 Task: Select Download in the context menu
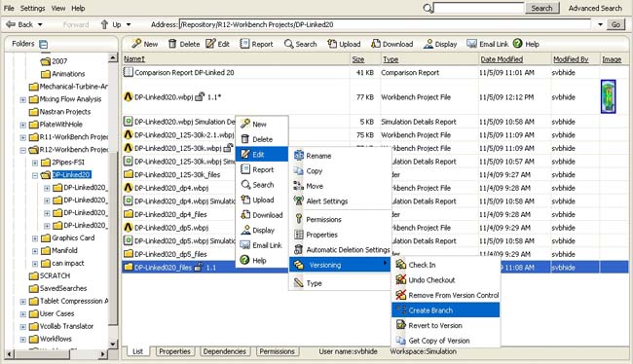pyautogui.click(x=262, y=215)
